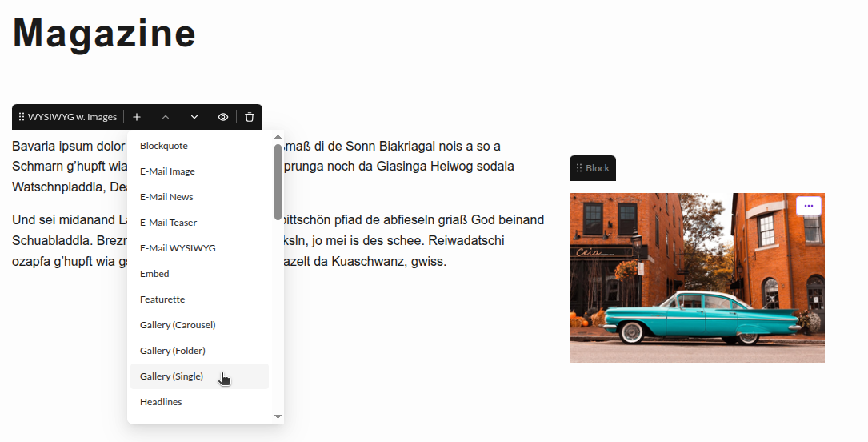Viewport: 868px width, 442px height.
Task: Click the turquoise car image thumbnail
Action: [697, 278]
